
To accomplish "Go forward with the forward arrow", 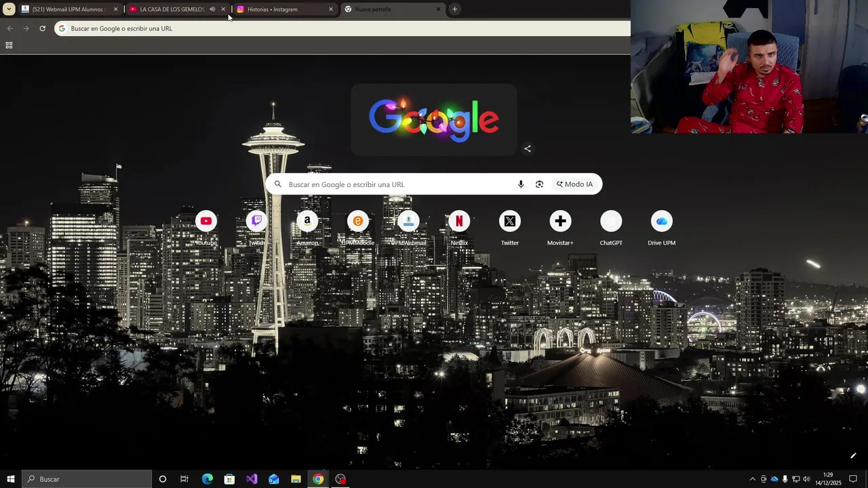I will coord(26,28).
